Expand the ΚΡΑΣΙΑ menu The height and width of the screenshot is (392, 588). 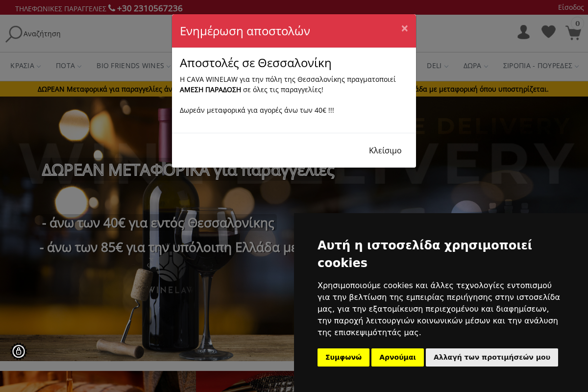[25, 66]
